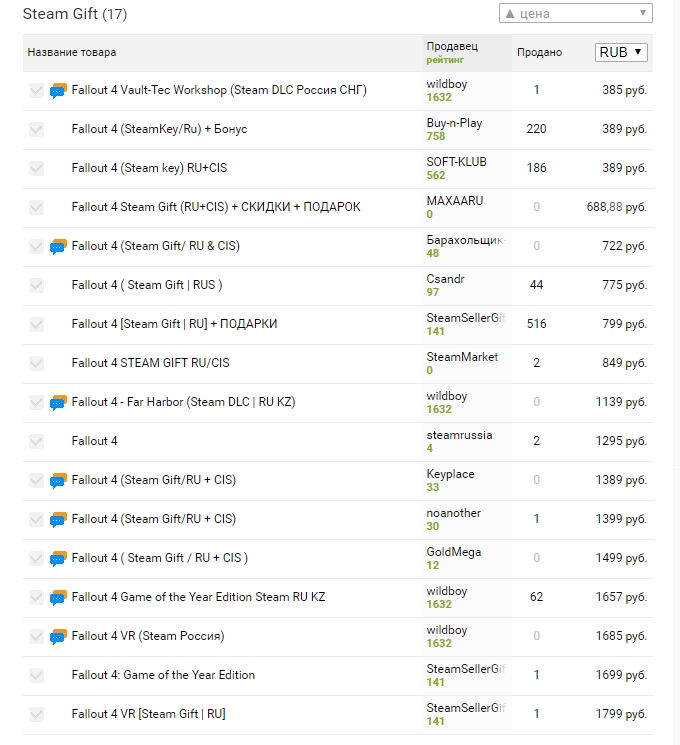Open the цена sorting dropdown
The width and height of the screenshot is (680, 745).
(x=575, y=13)
